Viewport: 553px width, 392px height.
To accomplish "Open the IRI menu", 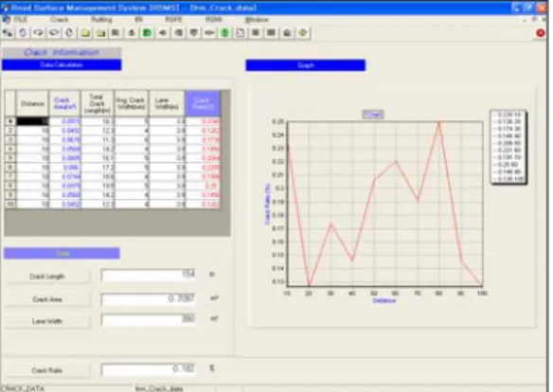I will pyautogui.click(x=138, y=19).
